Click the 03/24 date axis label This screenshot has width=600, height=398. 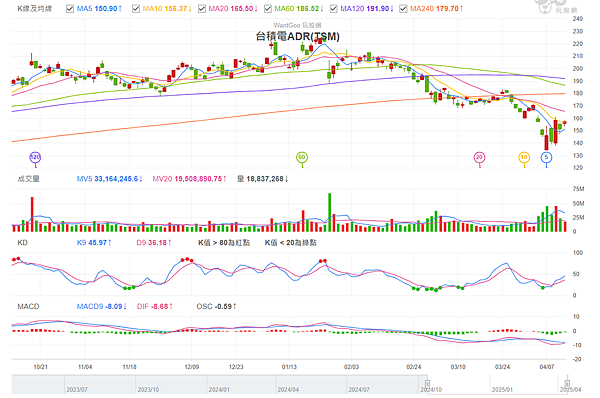pyautogui.click(x=502, y=367)
